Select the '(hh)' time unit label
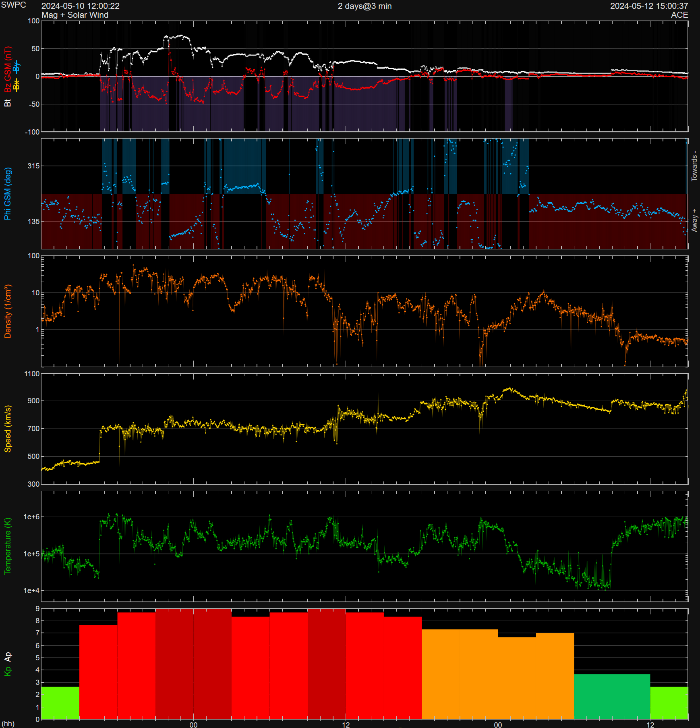Screen dimensions: 700x728 point(8,724)
